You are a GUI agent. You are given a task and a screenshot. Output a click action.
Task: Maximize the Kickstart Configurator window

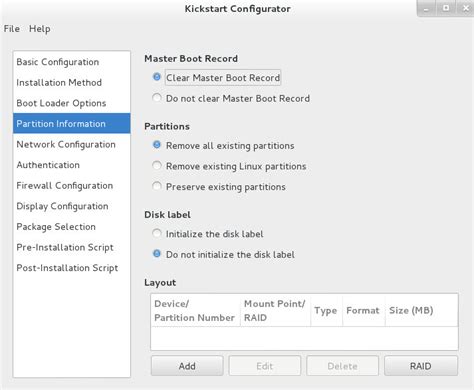(x=446, y=8)
